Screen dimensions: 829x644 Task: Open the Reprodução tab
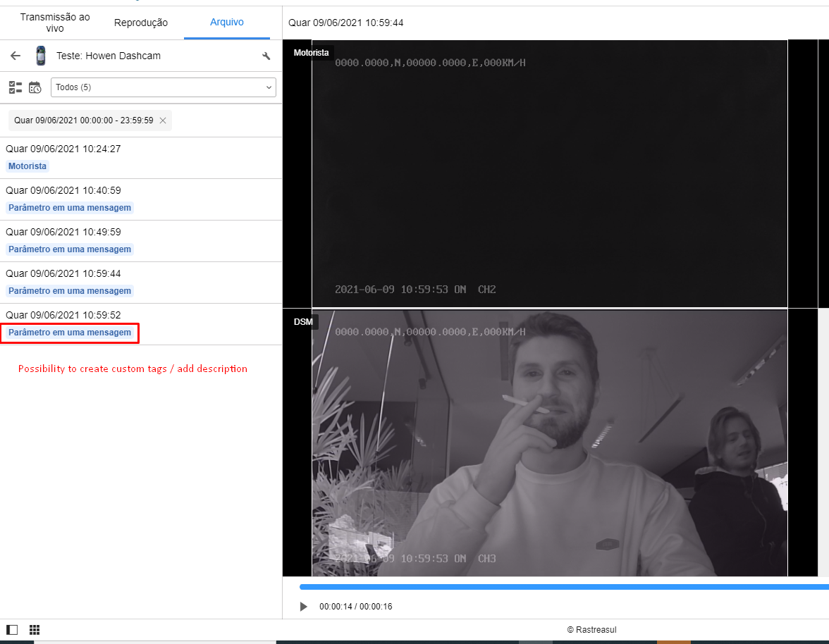(x=141, y=23)
